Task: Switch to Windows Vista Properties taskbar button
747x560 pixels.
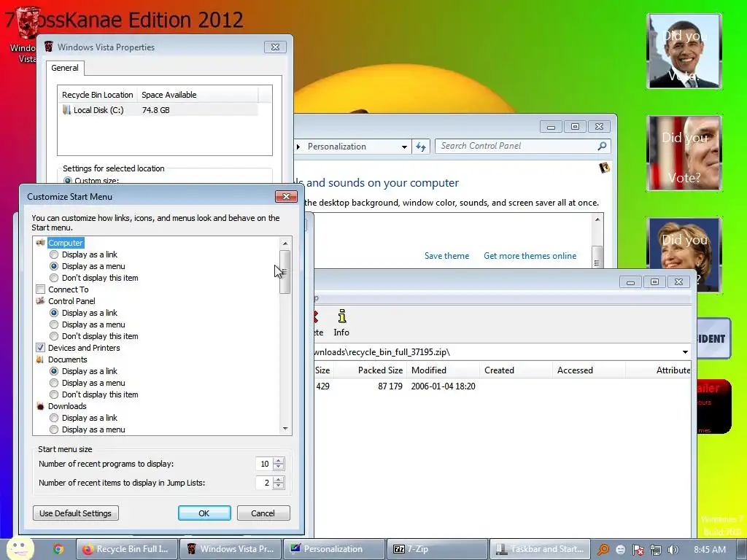Action: pos(231,549)
